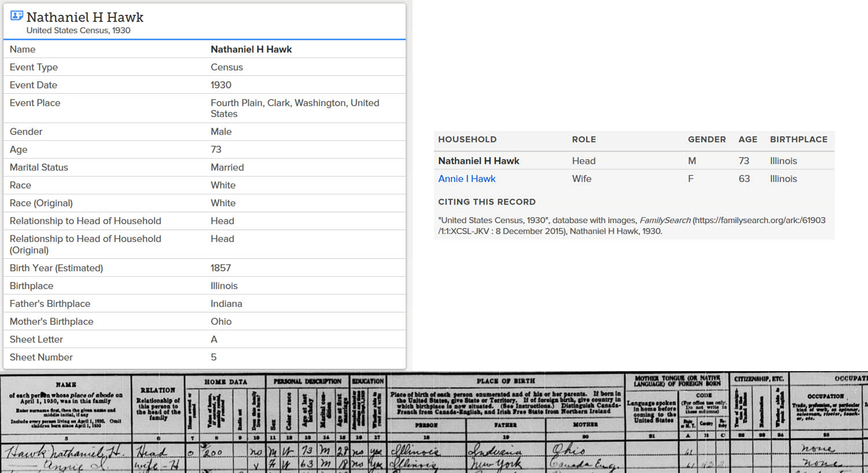Image resolution: width=868 pixels, height=473 pixels.
Task: Click the handwritten 'New York' in the census image
Action: pyautogui.click(x=496, y=464)
